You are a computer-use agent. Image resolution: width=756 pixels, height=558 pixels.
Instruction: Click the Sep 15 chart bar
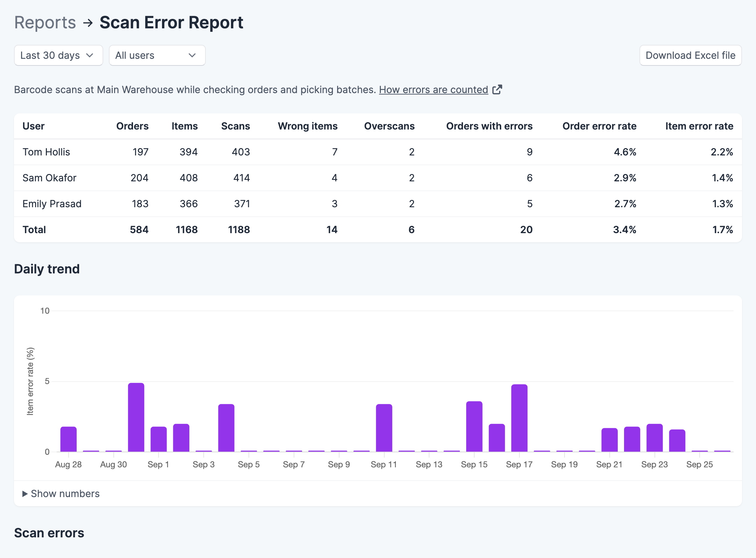[x=474, y=426]
